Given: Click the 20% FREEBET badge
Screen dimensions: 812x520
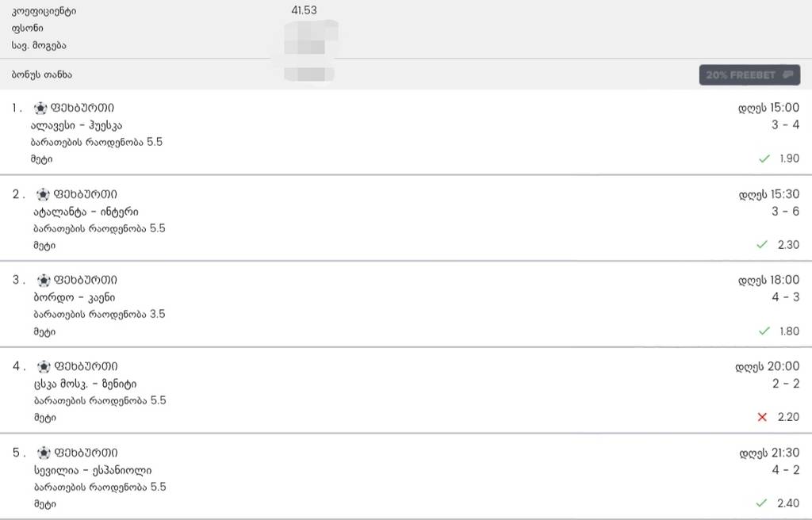Looking at the screenshot, I should (x=749, y=75).
